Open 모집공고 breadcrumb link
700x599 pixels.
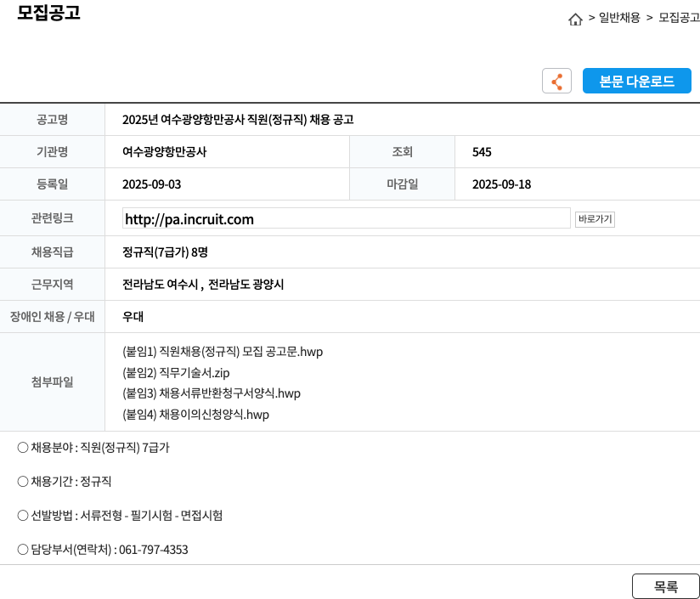[679, 18]
